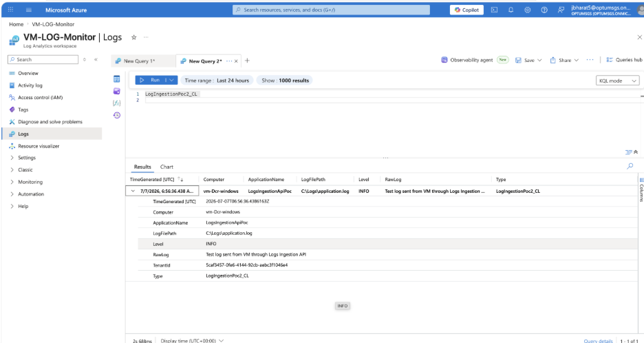Search the results with magnifier icon
The image size is (644, 343).
point(630,166)
